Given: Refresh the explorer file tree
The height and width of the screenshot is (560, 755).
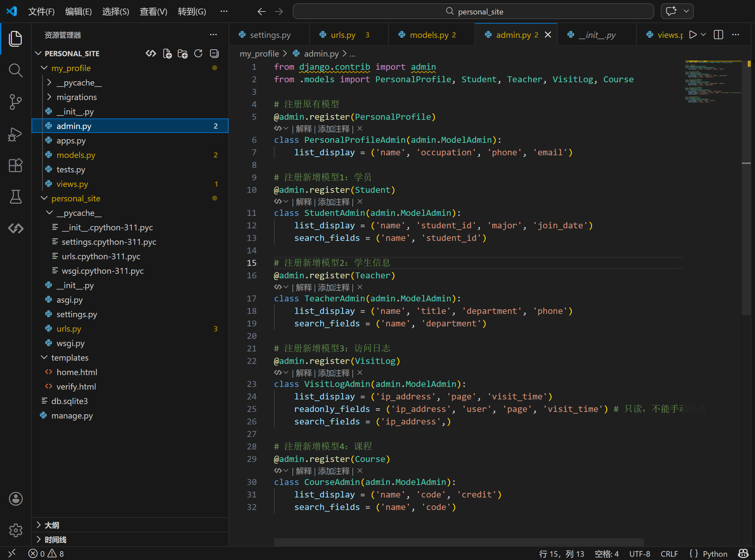Looking at the screenshot, I should pos(198,54).
